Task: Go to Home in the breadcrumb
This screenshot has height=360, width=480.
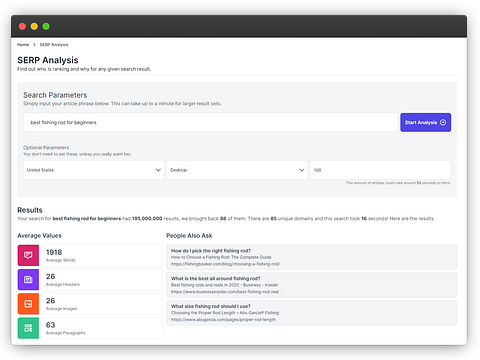Action: click(x=23, y=45)
